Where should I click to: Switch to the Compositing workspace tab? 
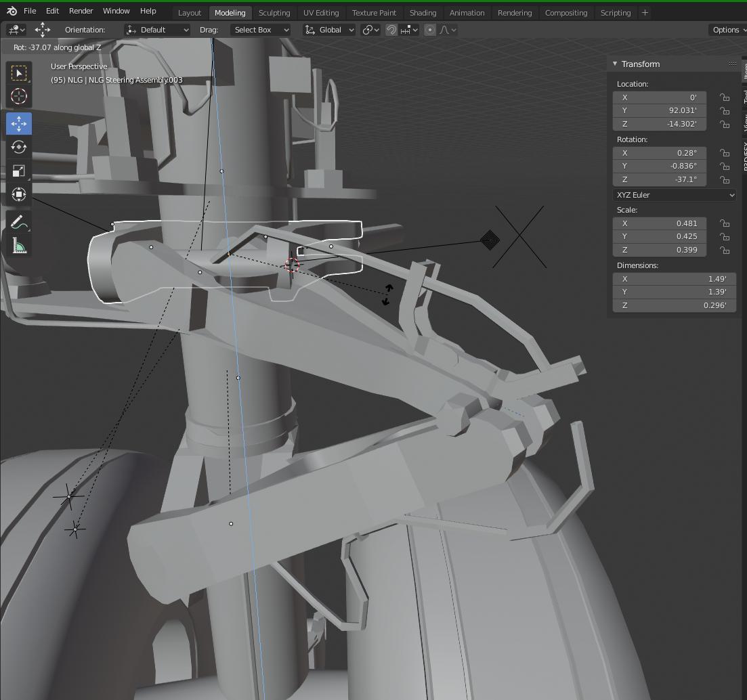[566, 13]
